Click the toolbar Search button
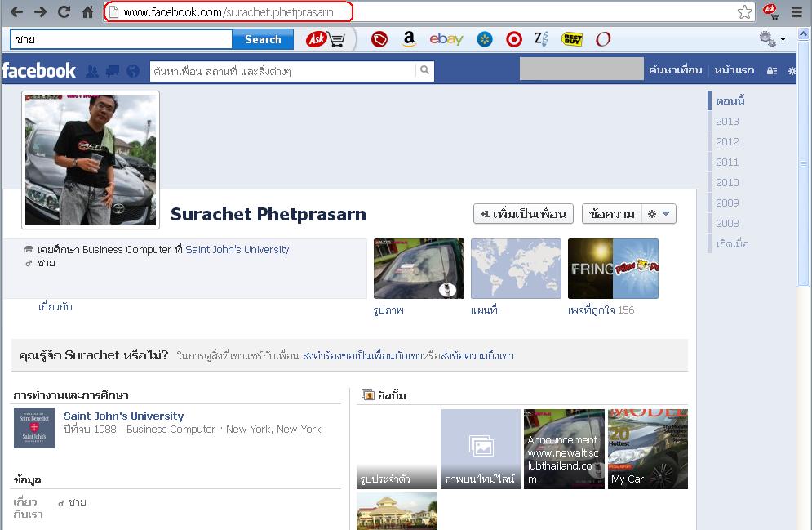The image size is (812, 530). point(263,39)
